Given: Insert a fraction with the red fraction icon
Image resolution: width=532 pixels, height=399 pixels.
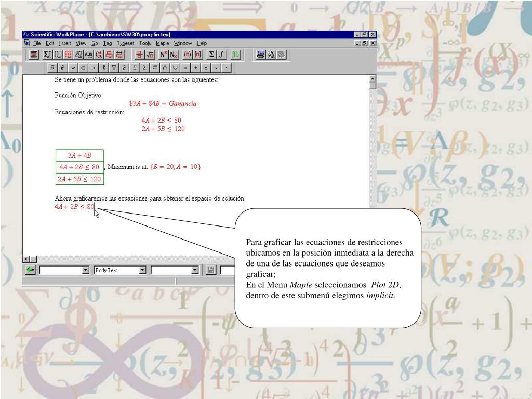Looking at the screenshot, I should coord(139,54).
